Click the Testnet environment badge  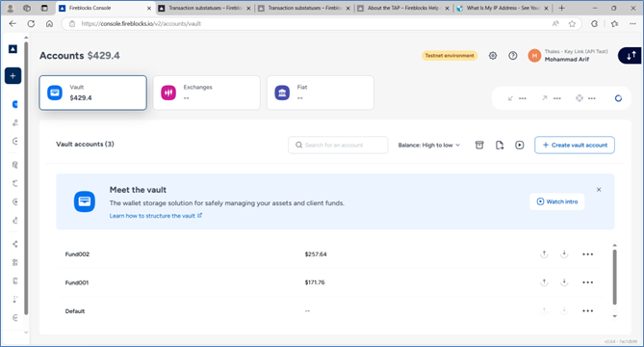(450, 56)
